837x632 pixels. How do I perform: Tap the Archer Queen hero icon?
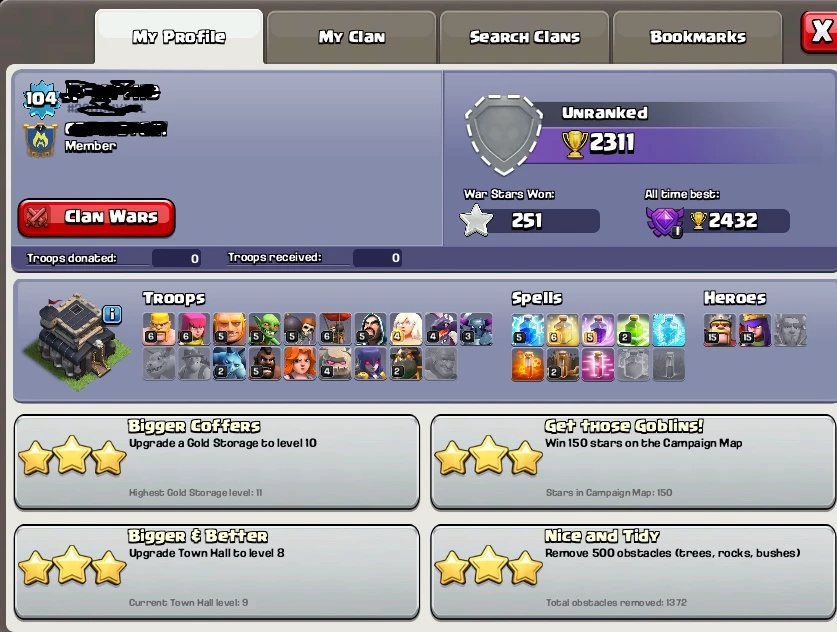[755, 330]
